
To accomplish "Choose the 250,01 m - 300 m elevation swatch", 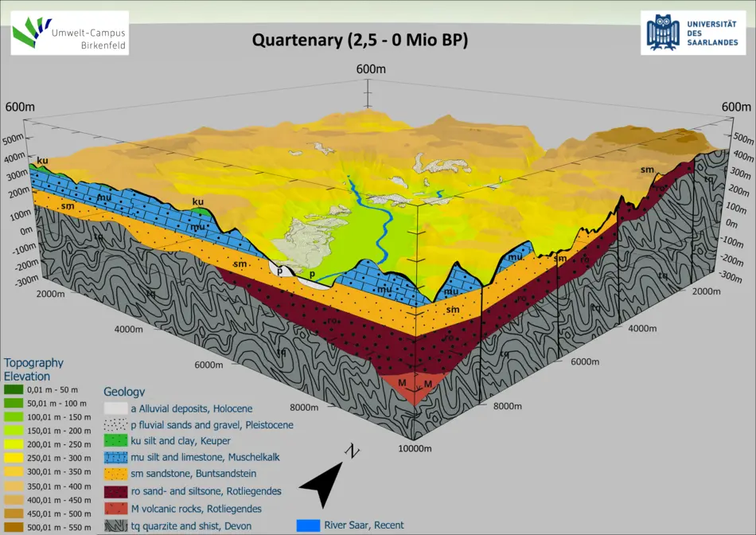I will 14,458.
